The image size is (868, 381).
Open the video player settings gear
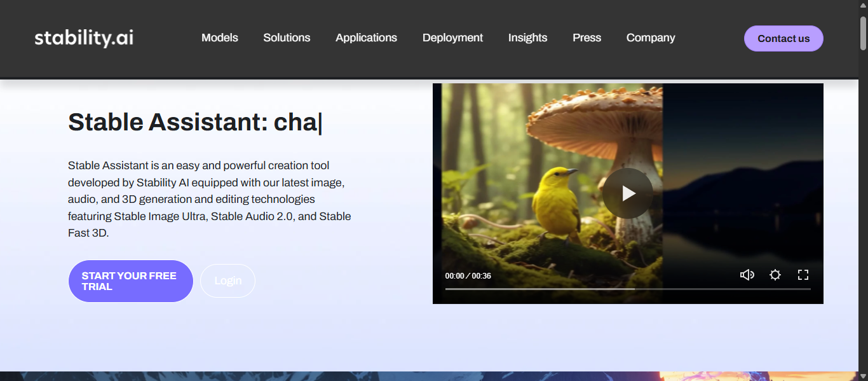pyautogui.click(x=775, y=275)
